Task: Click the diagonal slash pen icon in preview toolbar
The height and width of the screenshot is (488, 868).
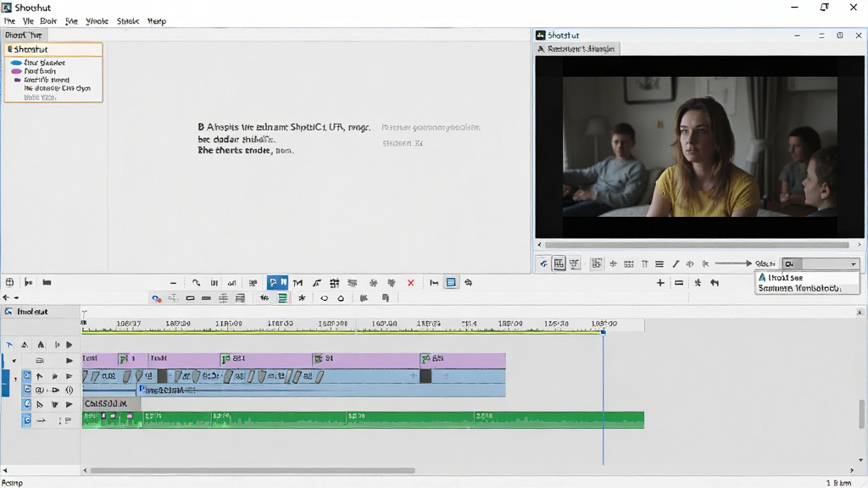Action: tap(676, 264)
